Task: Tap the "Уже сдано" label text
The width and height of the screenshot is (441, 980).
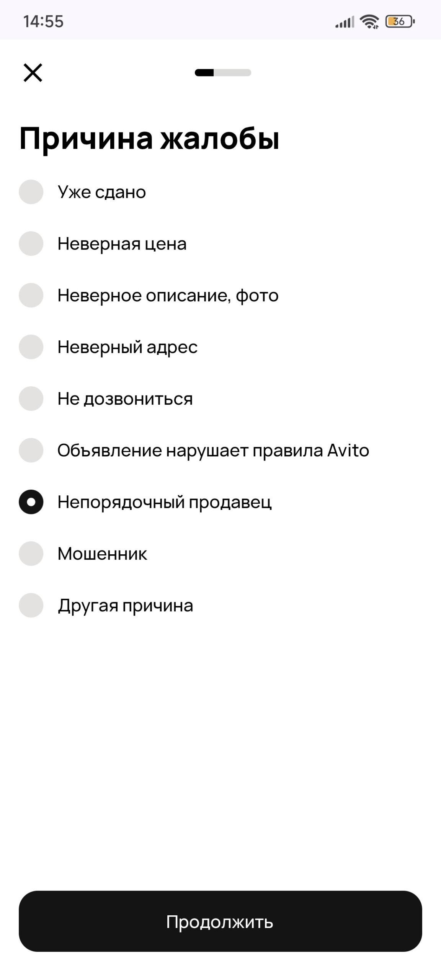Action: (102, 192)
